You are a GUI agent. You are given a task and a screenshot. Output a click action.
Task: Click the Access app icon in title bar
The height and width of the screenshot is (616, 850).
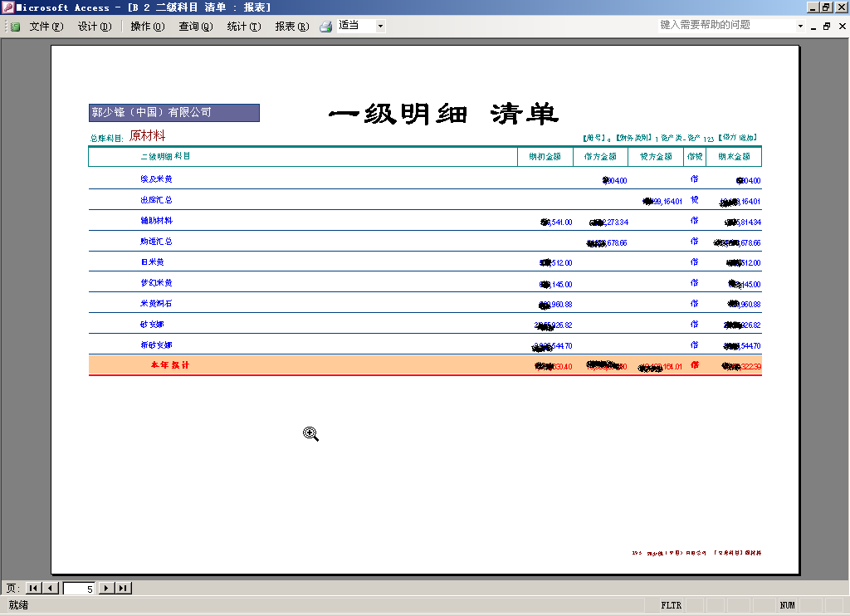tap(7, 7)
